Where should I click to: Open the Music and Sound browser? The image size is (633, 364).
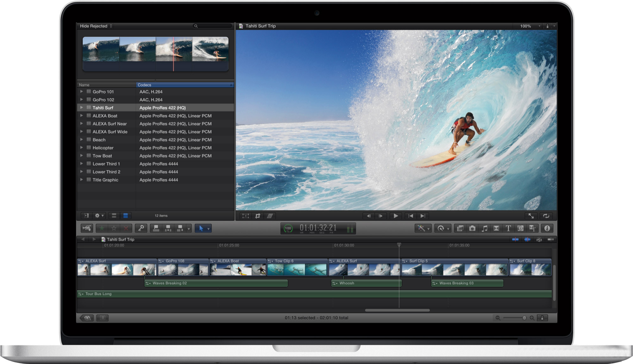tap(485, 228)
